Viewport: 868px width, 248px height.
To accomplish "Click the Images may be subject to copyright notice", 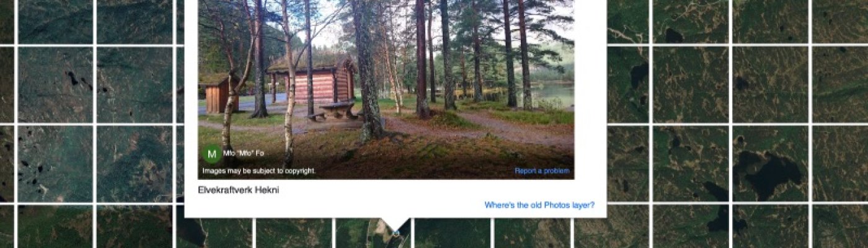I will click(259, 170).
